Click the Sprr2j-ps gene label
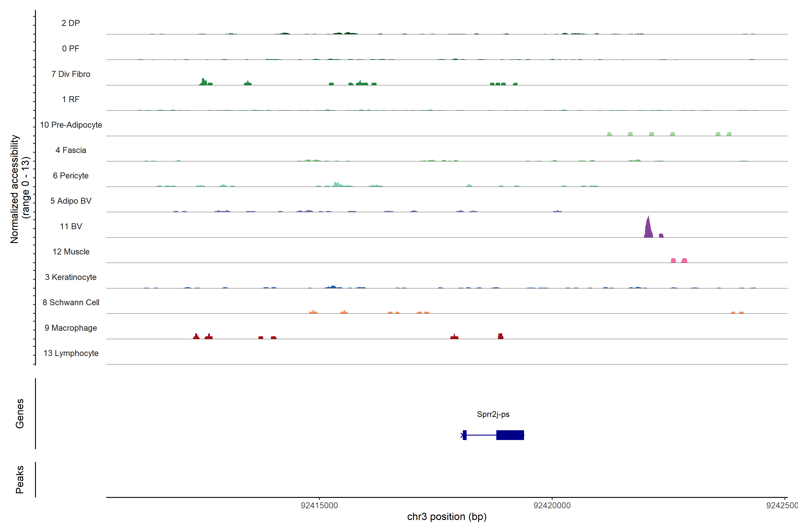This screenshot has width=798, height=532. (x=493, y=414)
